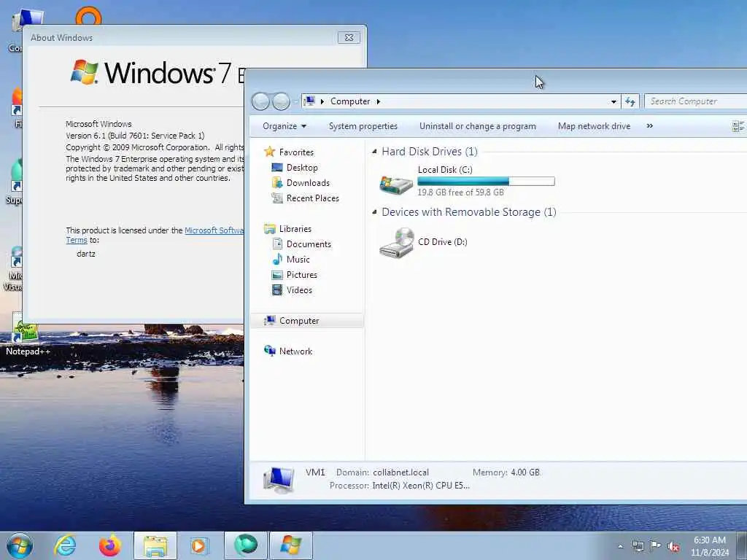747x560 pixels.
Task: Open Action Center flag icon
Action: click(x=656, y=546)
